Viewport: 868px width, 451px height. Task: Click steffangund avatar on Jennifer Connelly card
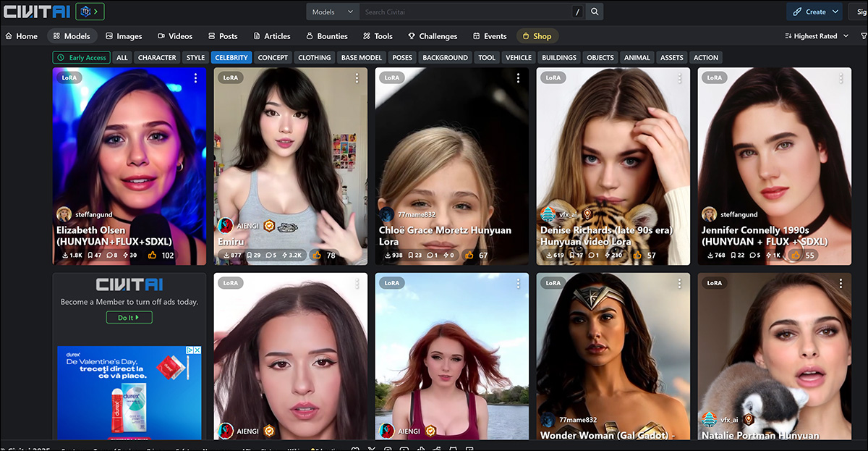pos(709,214)
